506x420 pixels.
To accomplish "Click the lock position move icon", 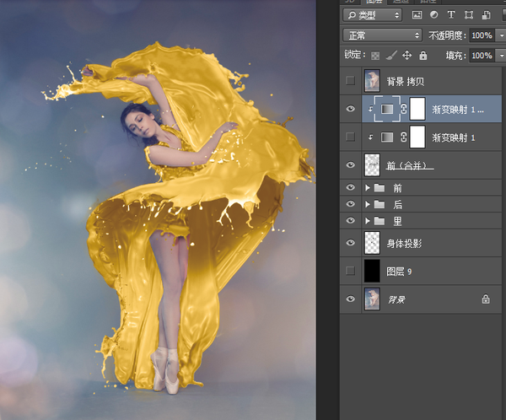I will 406,55.
